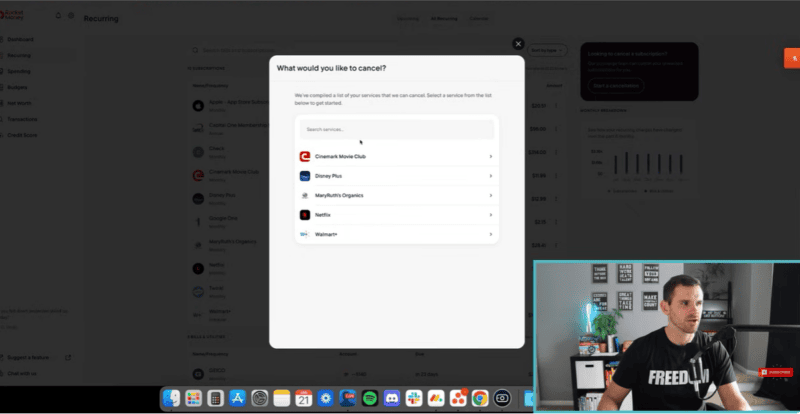Switch to the All Recurring tab
Screen dimensions: 800x414
click(x=444, y=19)
